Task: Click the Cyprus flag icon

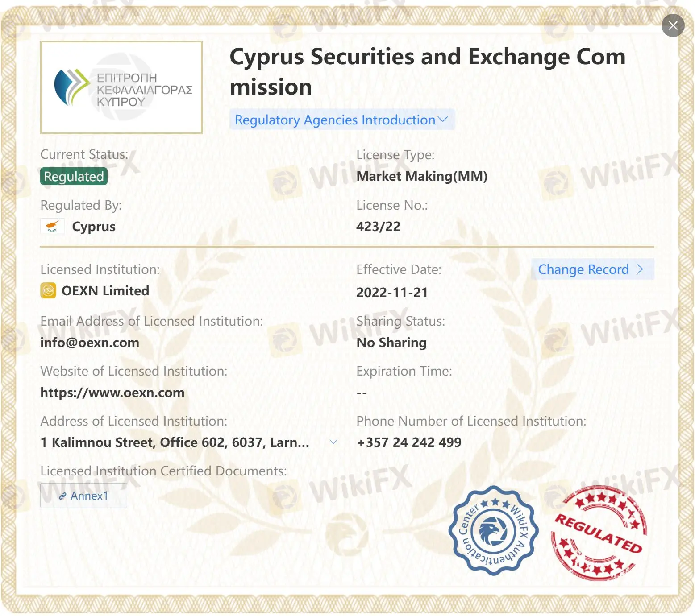Action: tap(52, 226)
